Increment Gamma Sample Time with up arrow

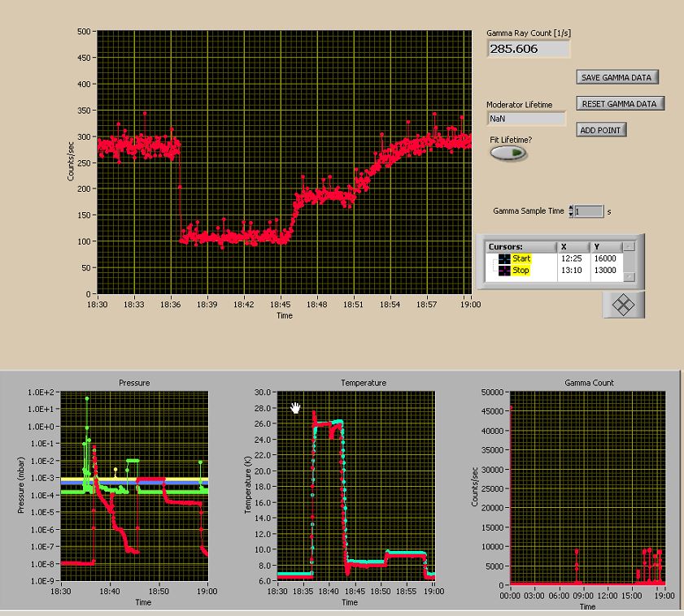[571, 207]
